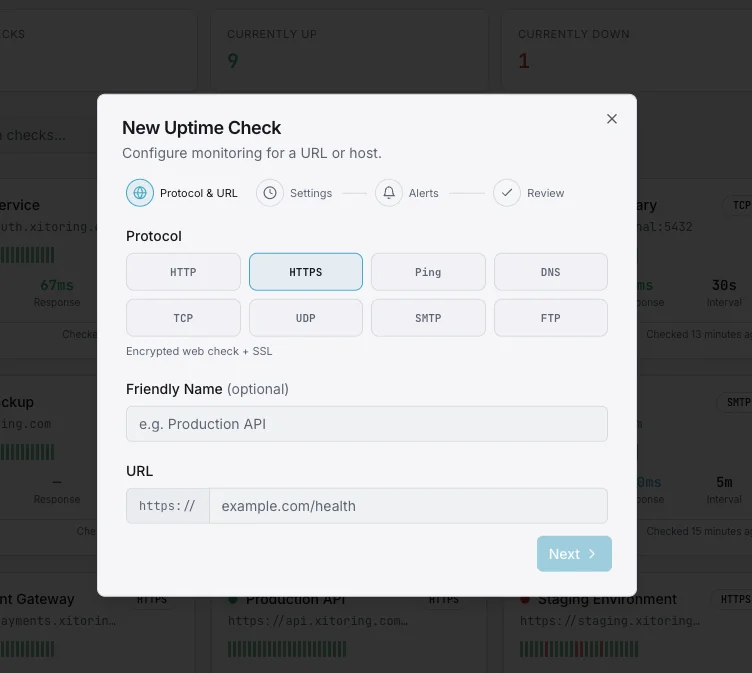This screenshot has width=752, height=673.
Task: Click the 'Checked 15 minutes' status text
Action: coord(699,531)
